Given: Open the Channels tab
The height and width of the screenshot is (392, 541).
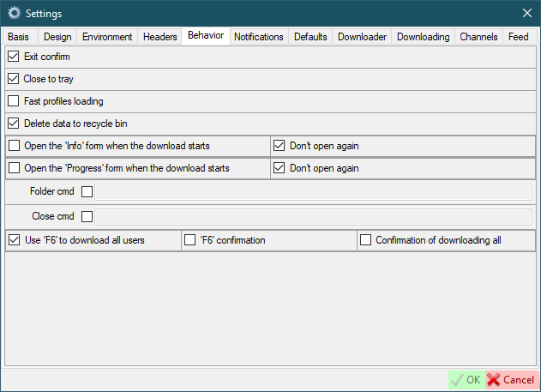Looking at the screenshot, I should 478,38.
